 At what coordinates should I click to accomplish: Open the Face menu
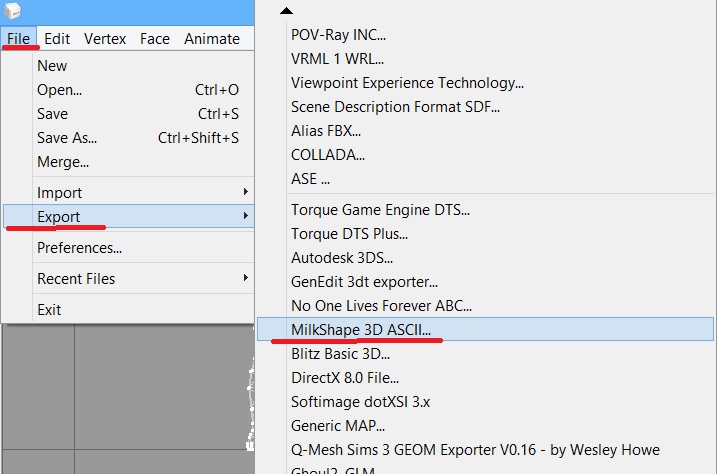click(154, 39)
